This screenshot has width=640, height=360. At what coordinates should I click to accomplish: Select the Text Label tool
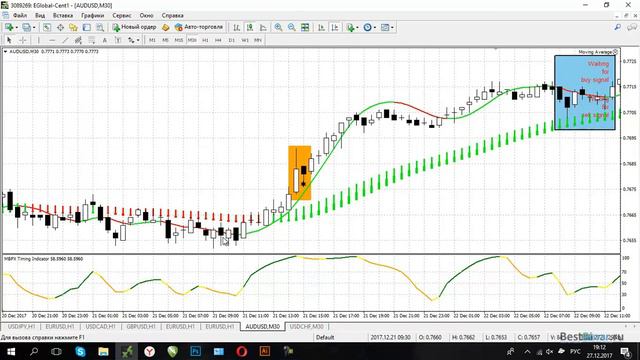pyautogui.click(x=118, y=40)
